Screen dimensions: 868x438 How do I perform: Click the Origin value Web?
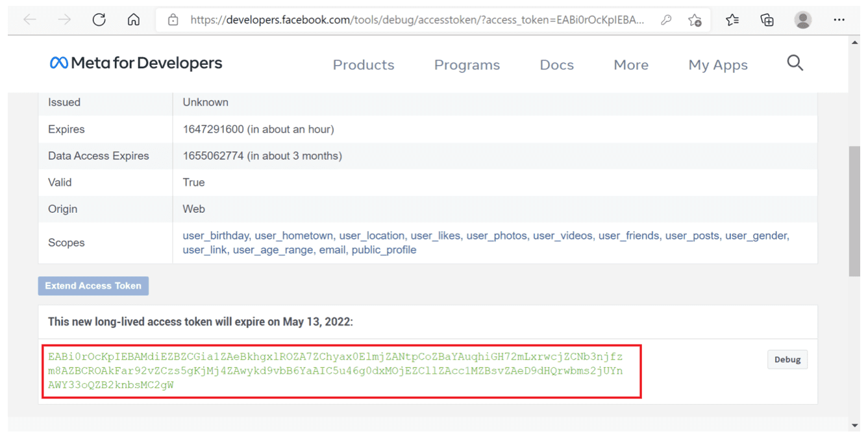[193, 209]
